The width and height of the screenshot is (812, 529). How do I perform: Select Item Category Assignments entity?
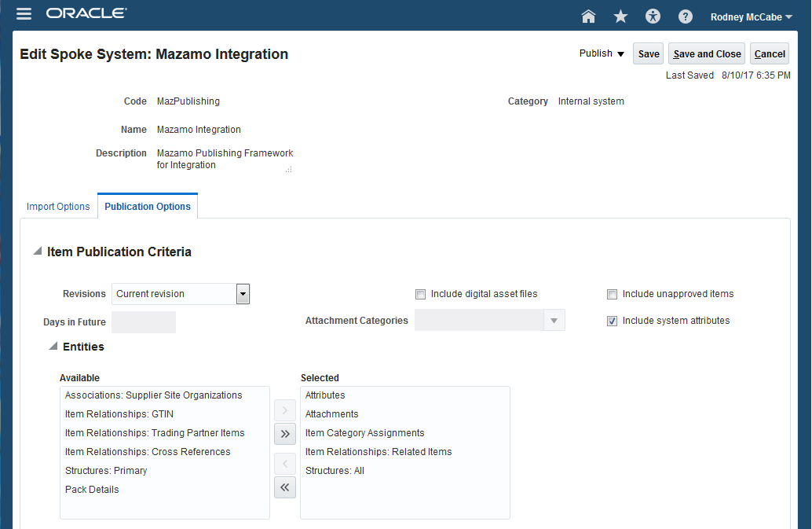405,433
